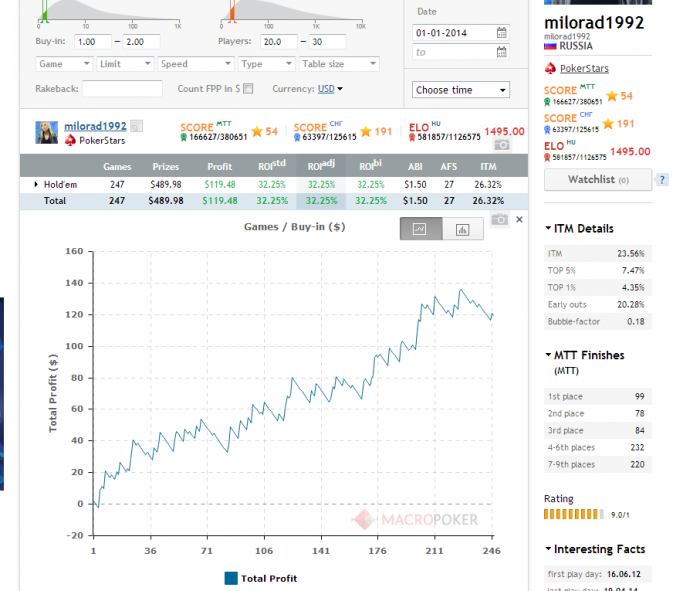Click the minimum buy-in field 1.00
Viewport: 700px width, 591px height.
click(x=93, y=42)
